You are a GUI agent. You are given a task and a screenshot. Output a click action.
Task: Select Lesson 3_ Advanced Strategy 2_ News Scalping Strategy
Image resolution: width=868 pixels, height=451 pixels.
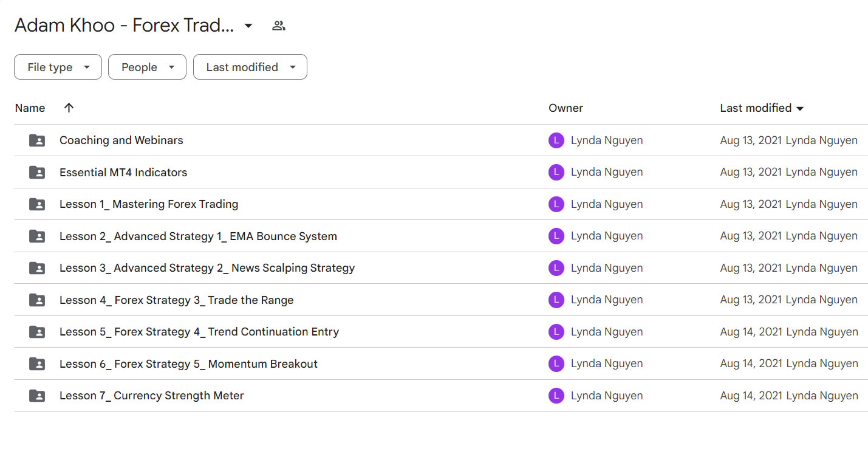coord(207,268)
